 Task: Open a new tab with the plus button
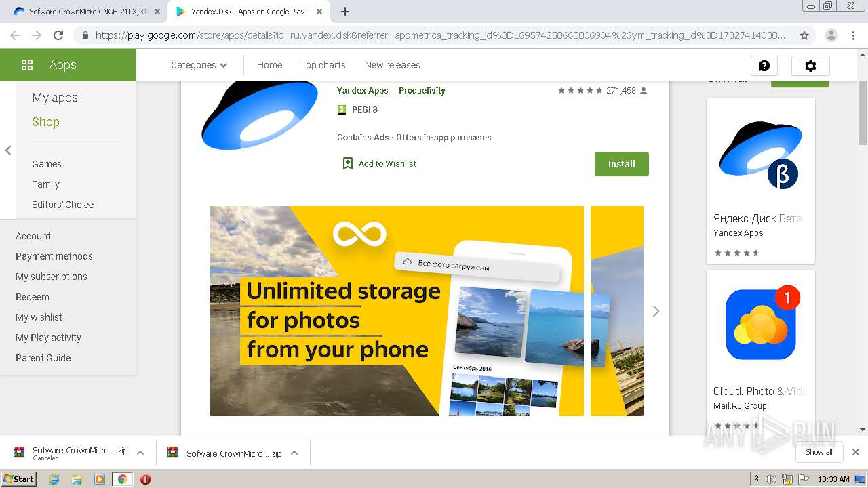tap(344, 12)
